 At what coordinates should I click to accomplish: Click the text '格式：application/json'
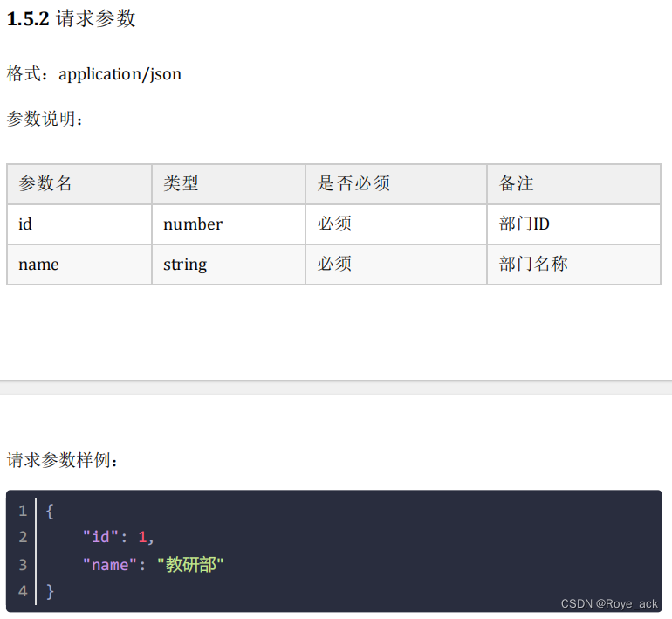coord(94,73)
